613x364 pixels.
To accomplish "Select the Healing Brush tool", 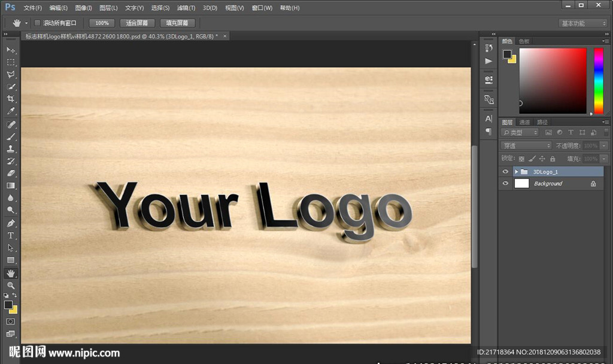I will point(11,125).
